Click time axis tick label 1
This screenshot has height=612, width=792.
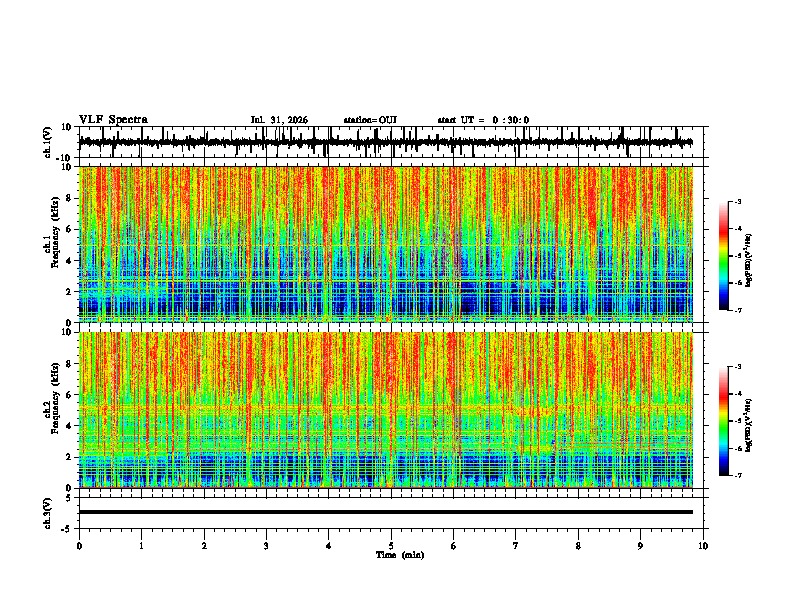(142, 546)
